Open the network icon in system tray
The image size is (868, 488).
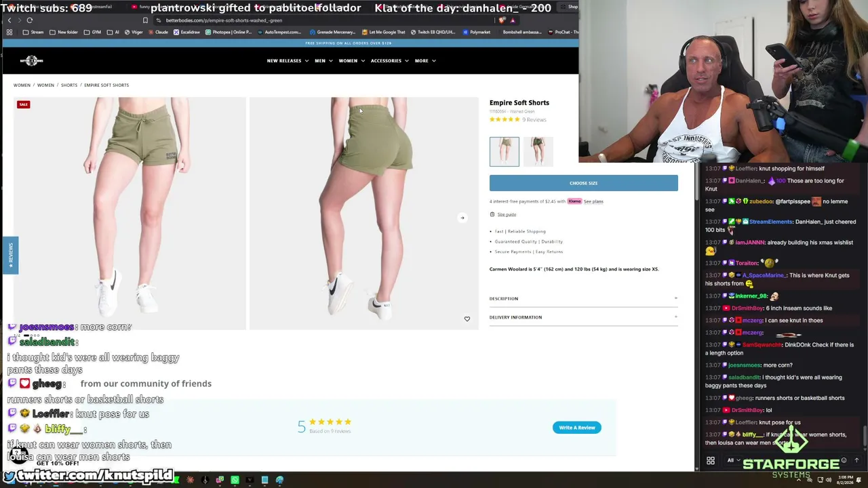[x=819, y=480]
